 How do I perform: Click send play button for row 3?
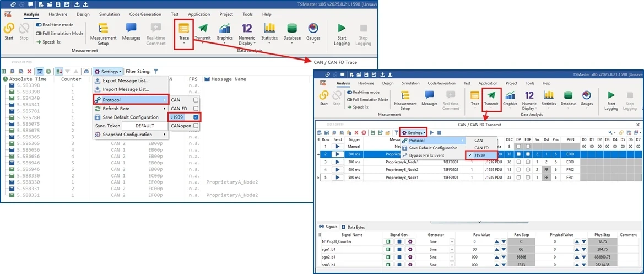[338, 162]
